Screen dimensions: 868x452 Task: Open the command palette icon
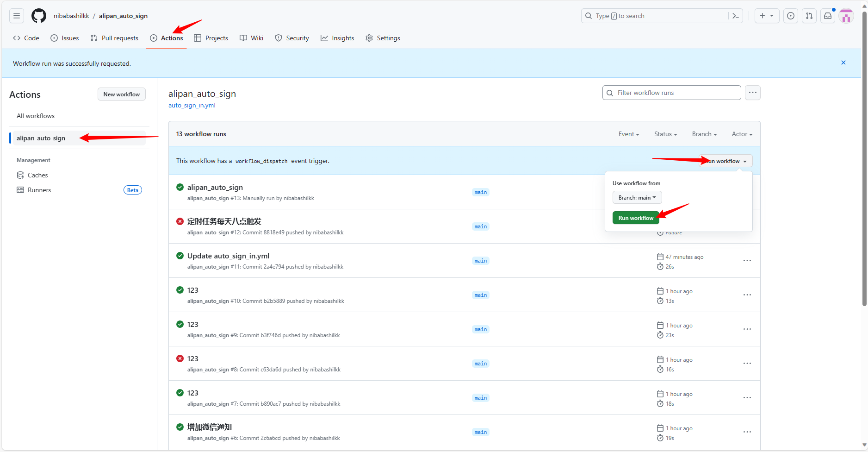pos(736,16)
